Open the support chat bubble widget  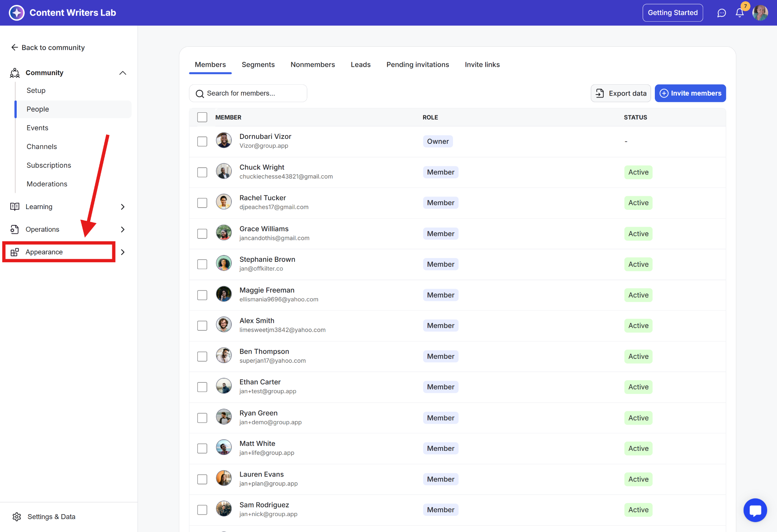click(x=755, y=510)
